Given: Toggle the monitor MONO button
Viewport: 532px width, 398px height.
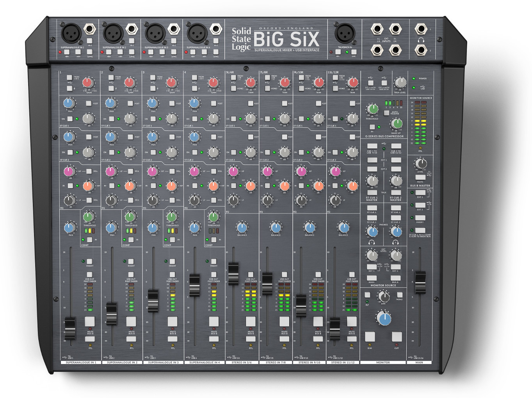Looking at the screenshot, I should click(399, 295).
